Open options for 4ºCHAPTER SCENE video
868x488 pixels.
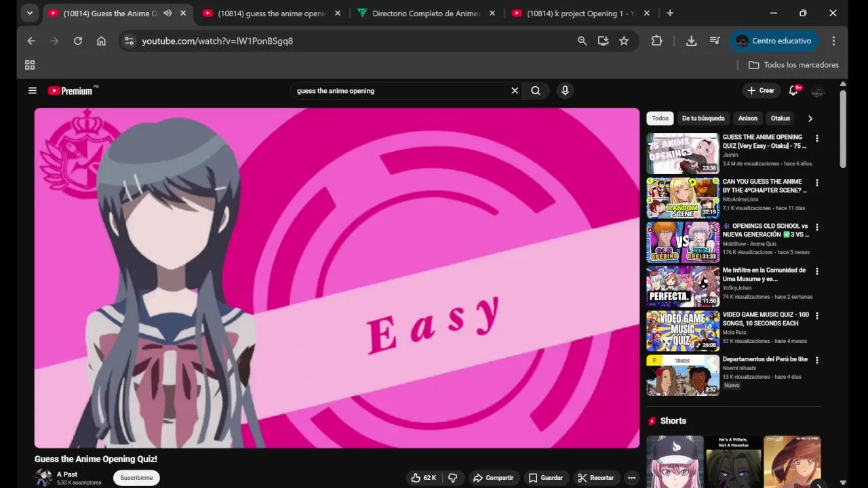[816, 183]
